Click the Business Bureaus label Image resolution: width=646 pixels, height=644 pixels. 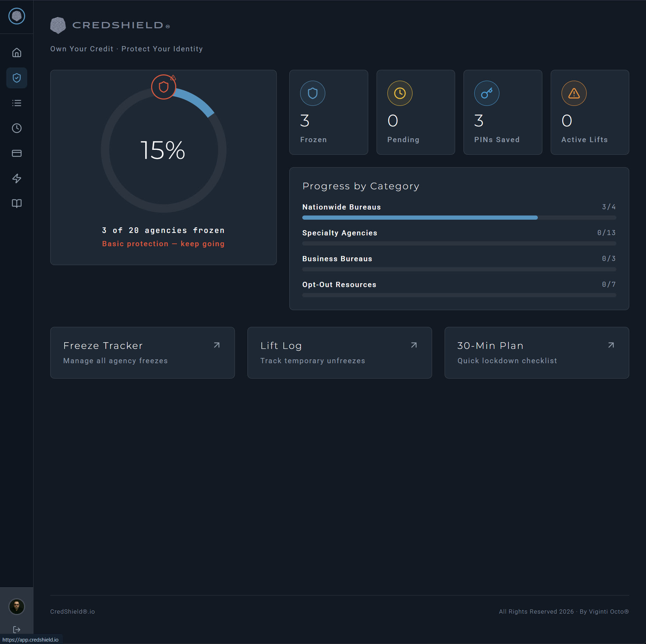337,259
